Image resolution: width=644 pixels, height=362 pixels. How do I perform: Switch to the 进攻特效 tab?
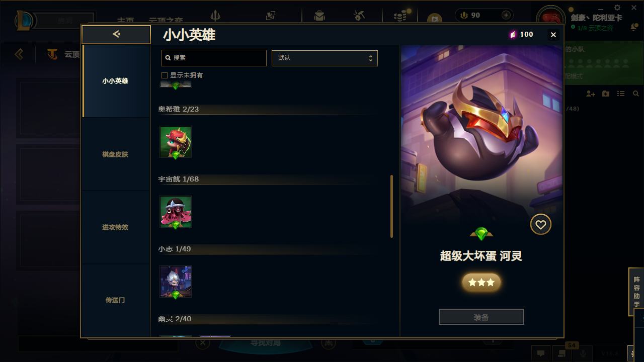pos(115,227)
